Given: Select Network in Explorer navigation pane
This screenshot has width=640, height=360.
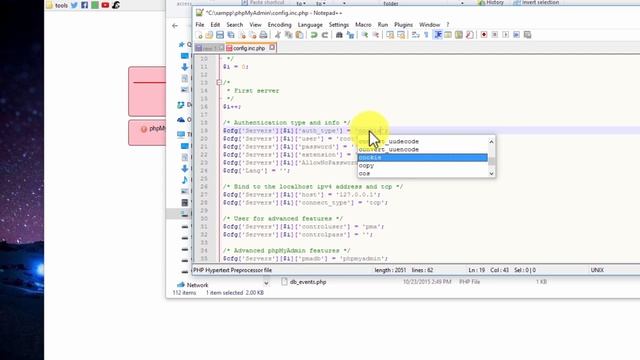Looking at the screenshot, I should pyautogui.click(x=198, y=285).
